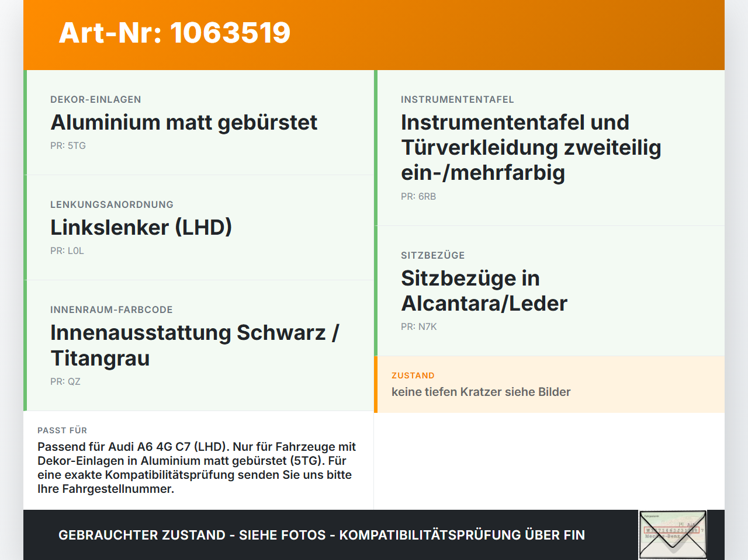Click the Art-Nr: 1063519 heading

click(175, 33)
